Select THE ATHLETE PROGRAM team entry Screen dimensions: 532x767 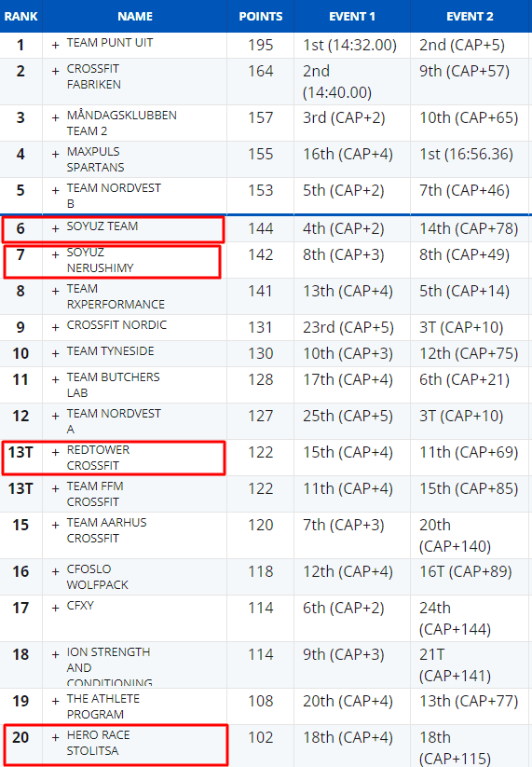pyautogui.click(x=103, y=706)
